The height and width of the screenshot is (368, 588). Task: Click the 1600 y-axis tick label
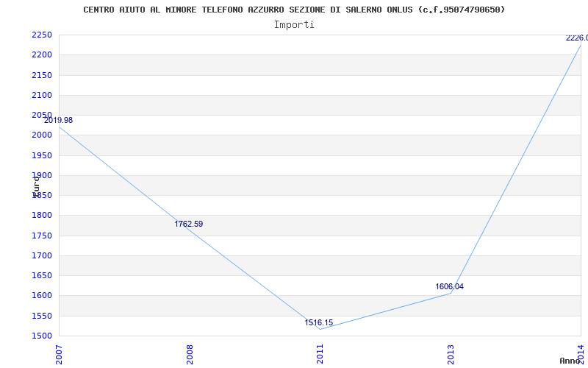pos(41,296)
